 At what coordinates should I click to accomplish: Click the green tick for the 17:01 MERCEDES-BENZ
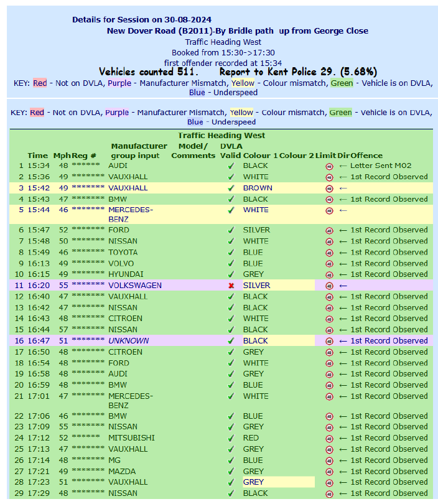pyautogui.click(x=231, y=396)
